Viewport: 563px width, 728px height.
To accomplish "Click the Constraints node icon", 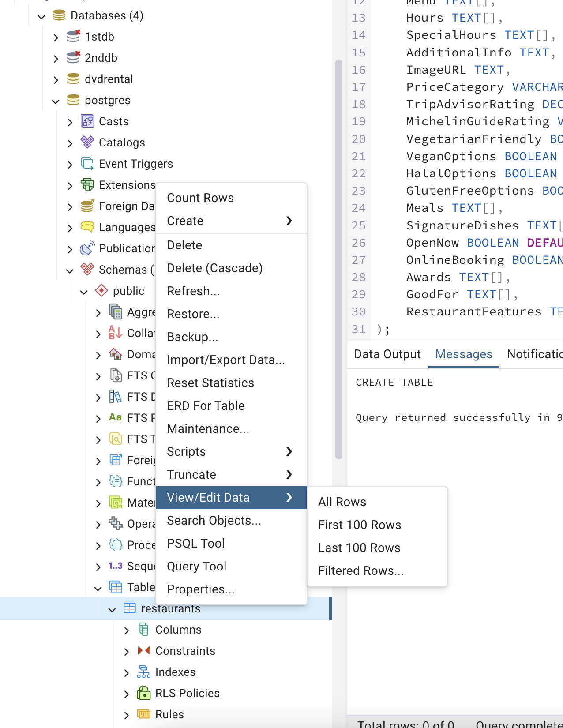I will 144,651.
